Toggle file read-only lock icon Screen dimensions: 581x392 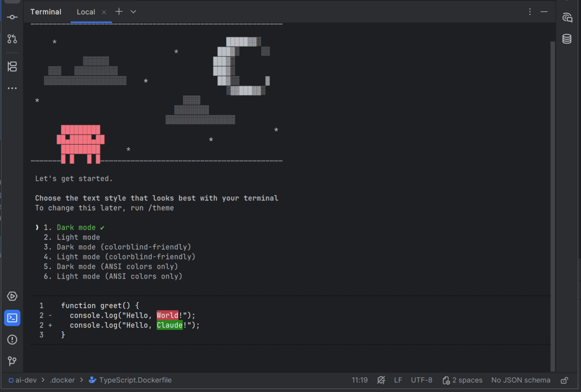(x=564, y=380)
